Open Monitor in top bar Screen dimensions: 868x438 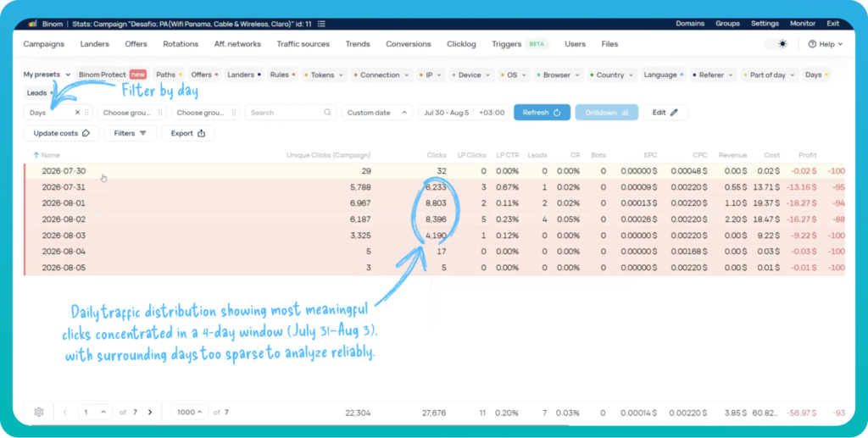(x=803, y=24)
